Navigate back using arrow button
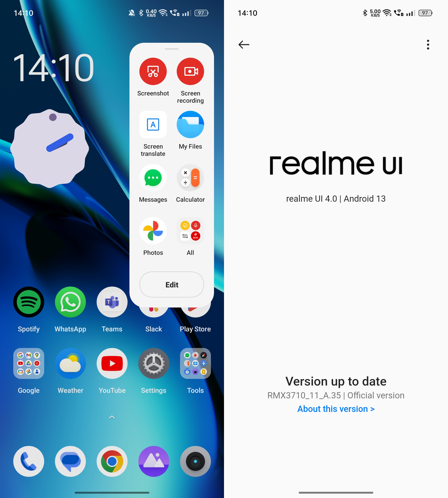448x498 pixels. [x=243, y=44]
